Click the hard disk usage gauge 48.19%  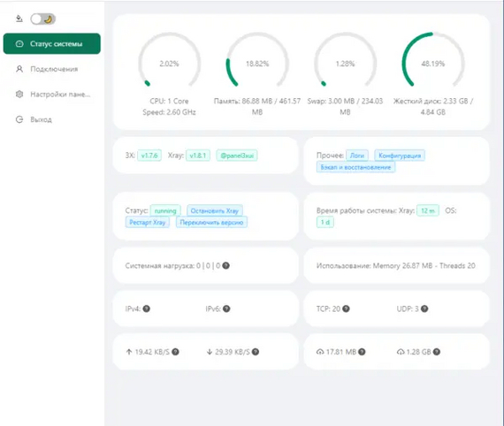click(433, 61)
